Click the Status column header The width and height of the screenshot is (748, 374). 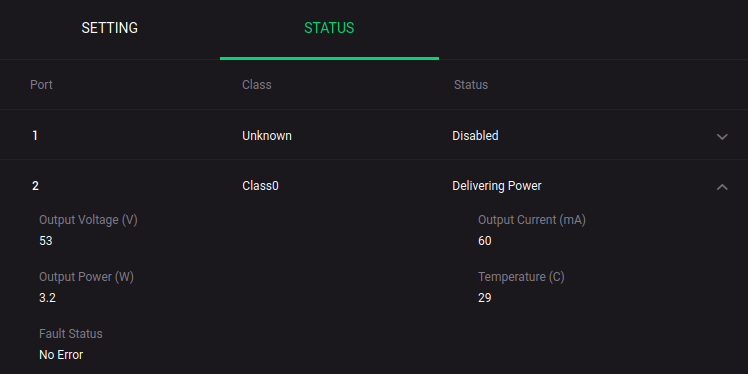(x=471, y=85)
